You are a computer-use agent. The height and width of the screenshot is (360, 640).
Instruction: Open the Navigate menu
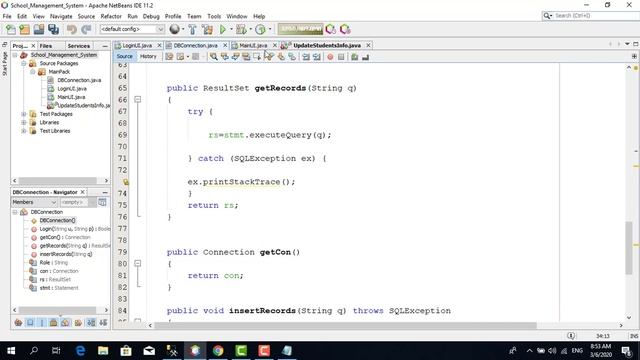coord(61,16)
